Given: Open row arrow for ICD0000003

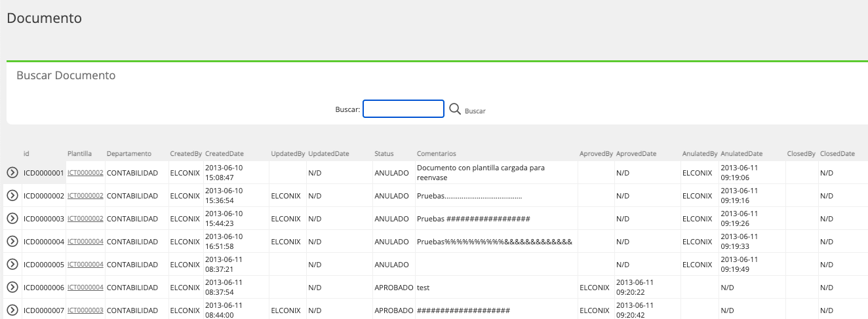Looking at the screenshot, I should (x=12, y=219).
